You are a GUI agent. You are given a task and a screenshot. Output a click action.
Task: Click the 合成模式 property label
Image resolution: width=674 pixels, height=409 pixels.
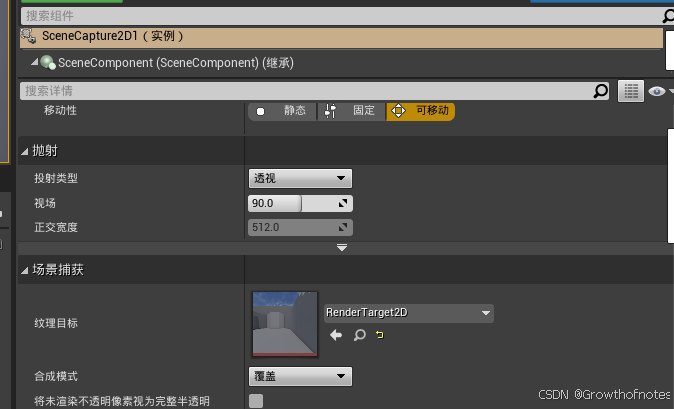[56, 377]
